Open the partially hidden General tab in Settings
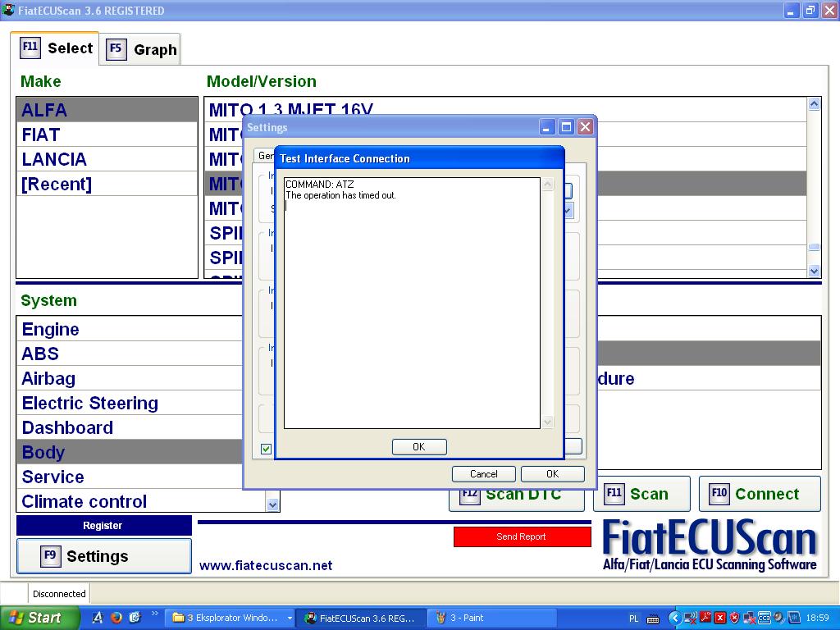 265,155
